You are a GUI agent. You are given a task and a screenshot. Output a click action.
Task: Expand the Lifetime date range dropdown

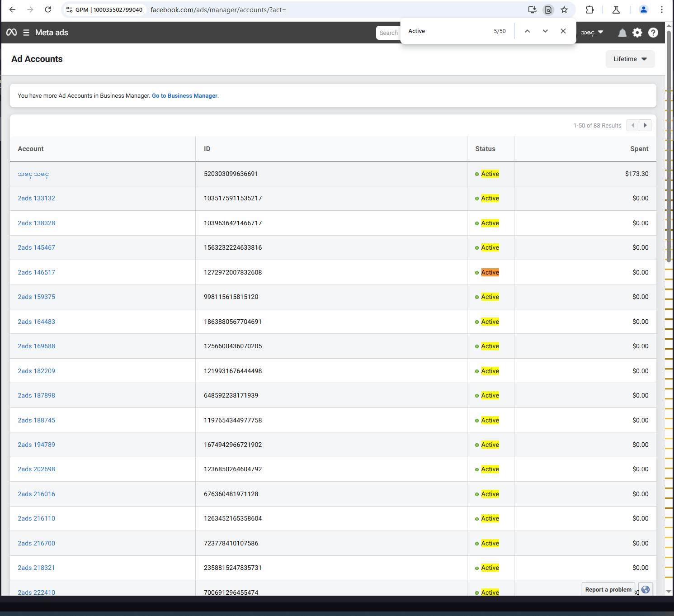point(630,59)
